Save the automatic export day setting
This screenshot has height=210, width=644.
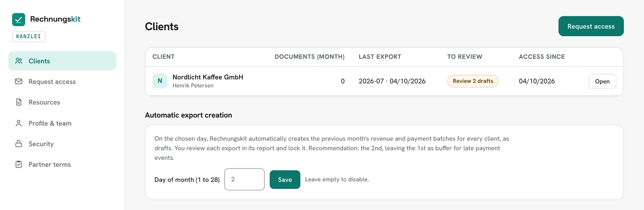[285, 179]
